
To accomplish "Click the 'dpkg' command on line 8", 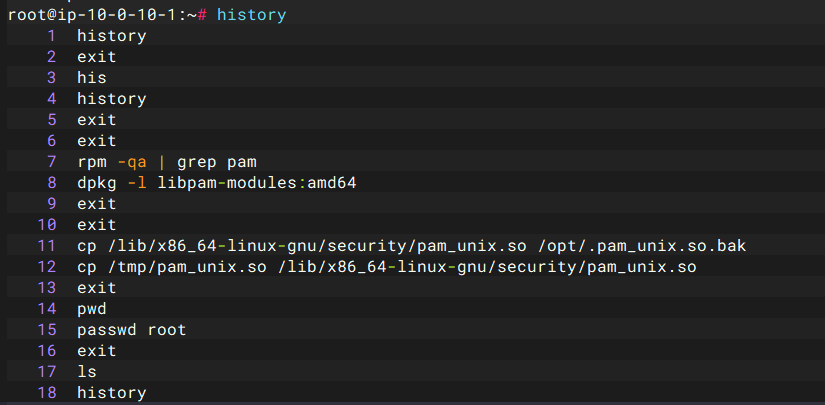I will [x=97, y=183].
